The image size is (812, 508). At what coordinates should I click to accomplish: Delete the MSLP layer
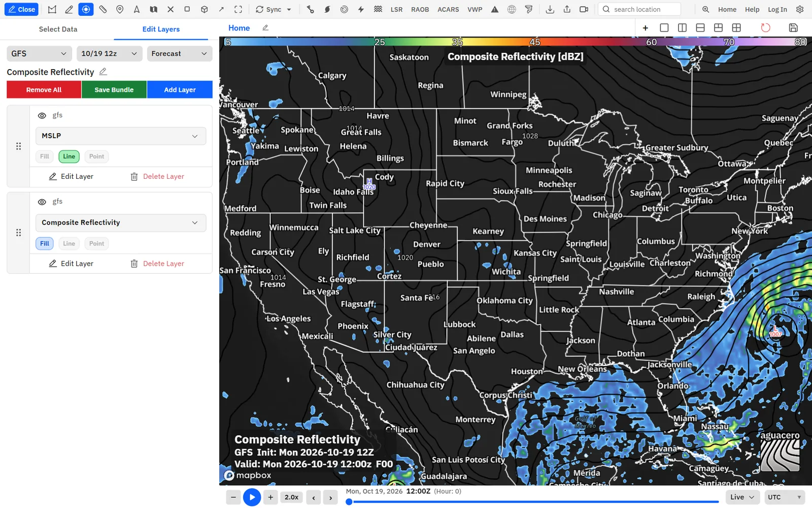157,176
